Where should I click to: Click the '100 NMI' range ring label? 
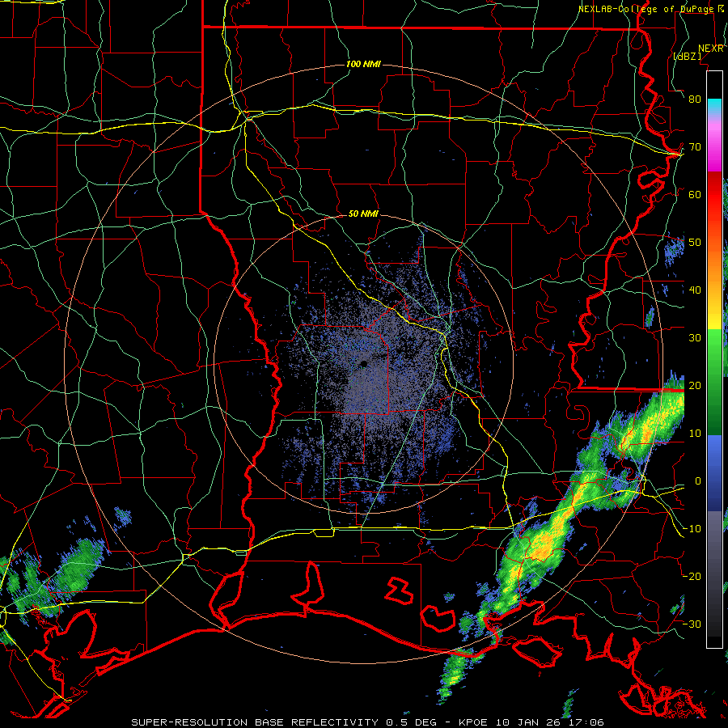pos(363,64)
